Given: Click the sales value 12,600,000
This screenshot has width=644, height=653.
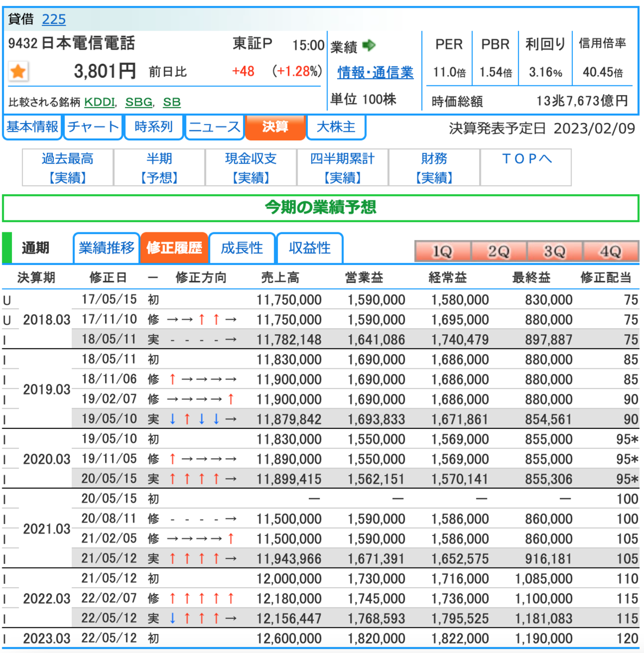Looking at the screenshot, I should pyautogui.click(x=289, y=639).
